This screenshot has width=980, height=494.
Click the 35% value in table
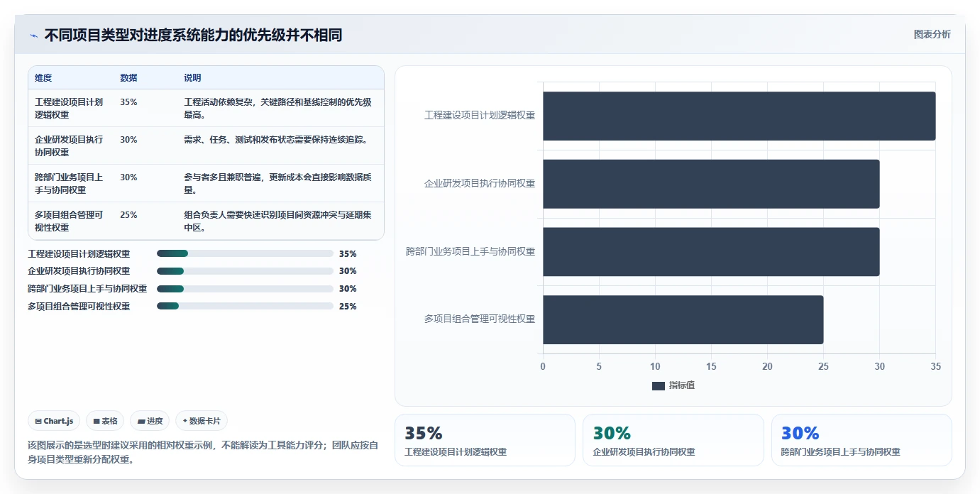point(128,102)
